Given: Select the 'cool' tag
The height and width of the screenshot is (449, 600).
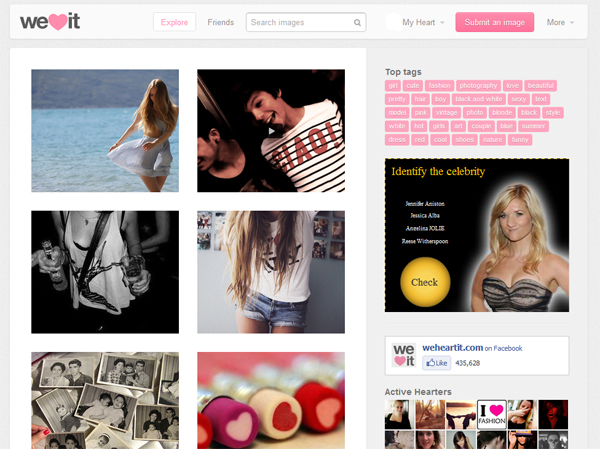Looking at the screenshot, I should point(440,140).
